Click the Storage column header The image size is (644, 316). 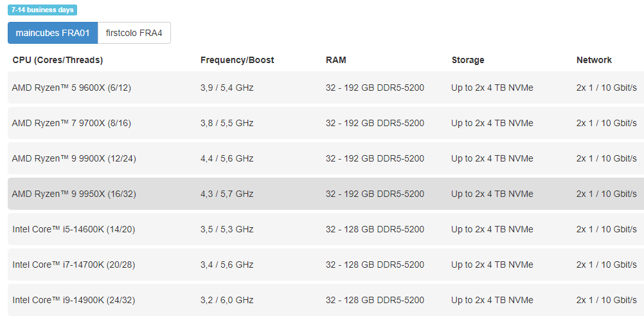point(468,60)
